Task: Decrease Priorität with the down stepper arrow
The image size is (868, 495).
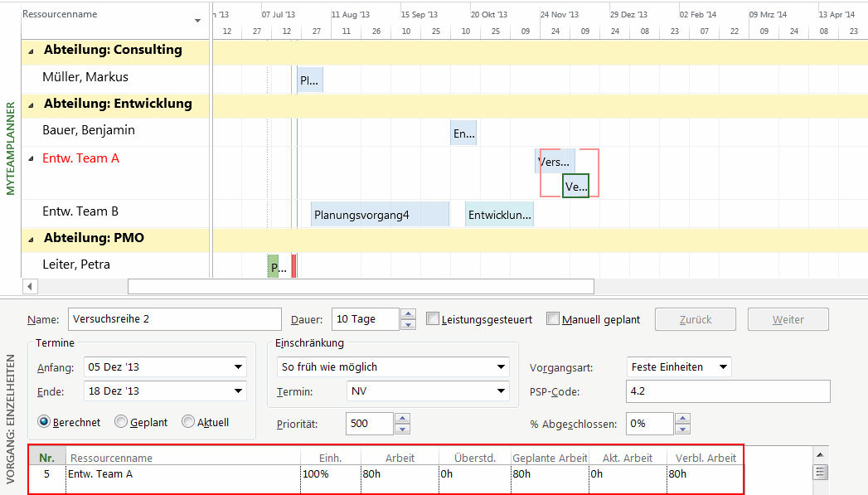Action: click(x=402, y=429)
